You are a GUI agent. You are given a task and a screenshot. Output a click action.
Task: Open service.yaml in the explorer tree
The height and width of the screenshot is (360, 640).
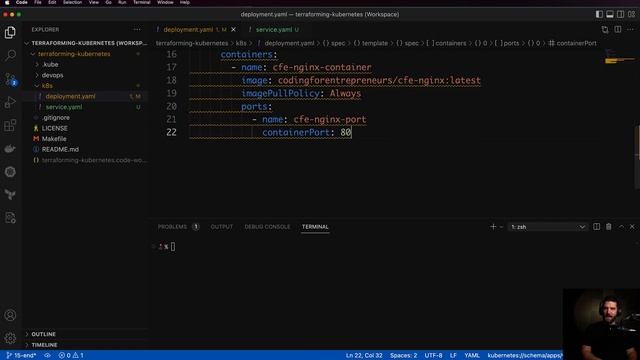pyautogui.click(x=64, y=107)
